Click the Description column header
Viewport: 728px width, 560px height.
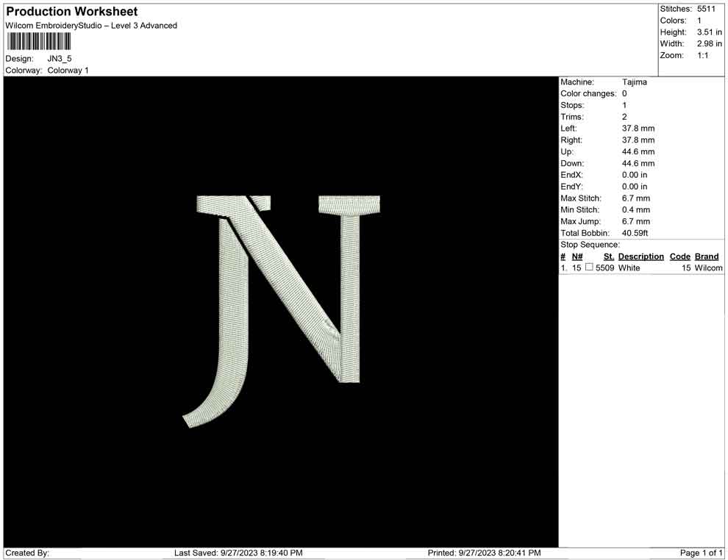click(640, 256)
